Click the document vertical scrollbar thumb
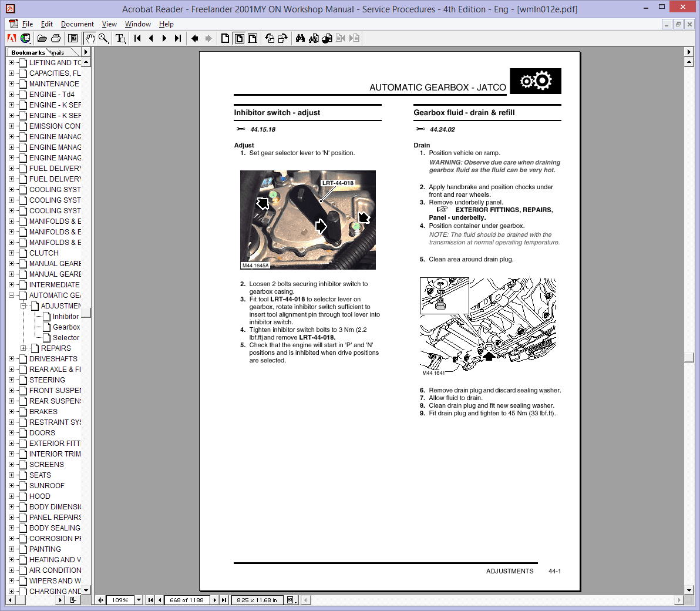The image size is (700, 611). tap(689, 357)
